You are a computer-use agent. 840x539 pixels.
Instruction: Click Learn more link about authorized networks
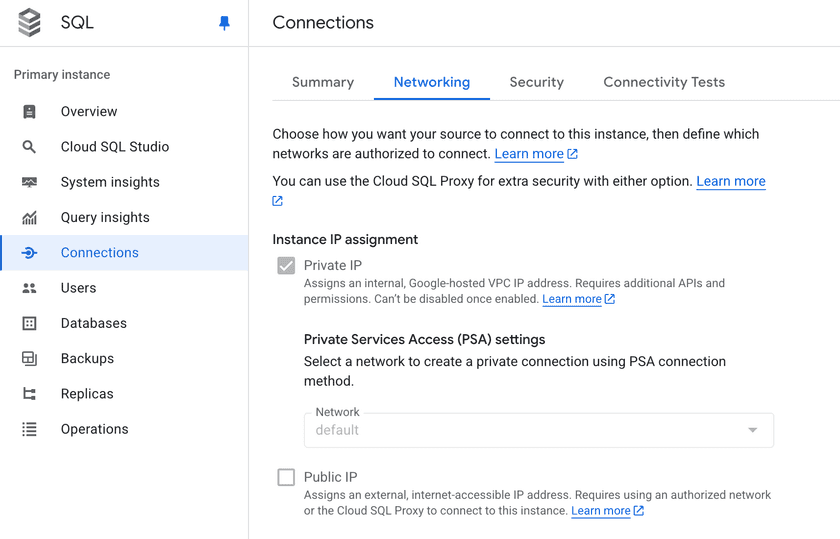pos(529,154)
